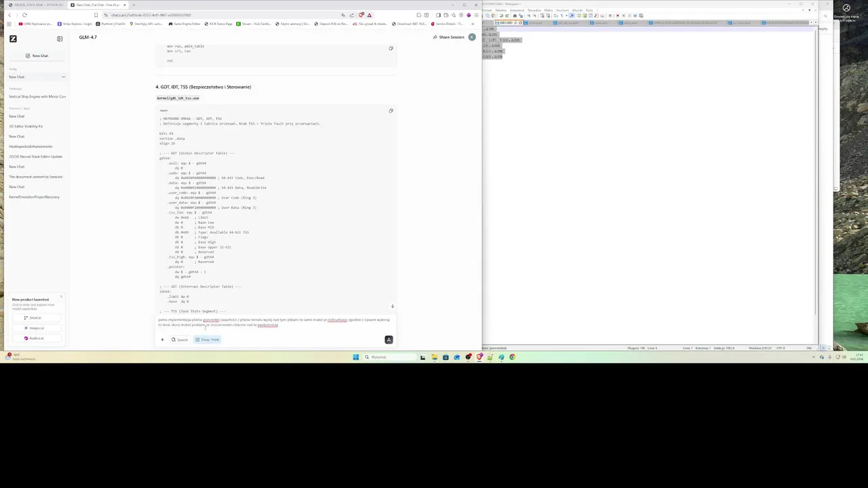Toggle the Deep Think mode
Image resolution: width=868 pixels, height=488 pixels.
[208, 340]
